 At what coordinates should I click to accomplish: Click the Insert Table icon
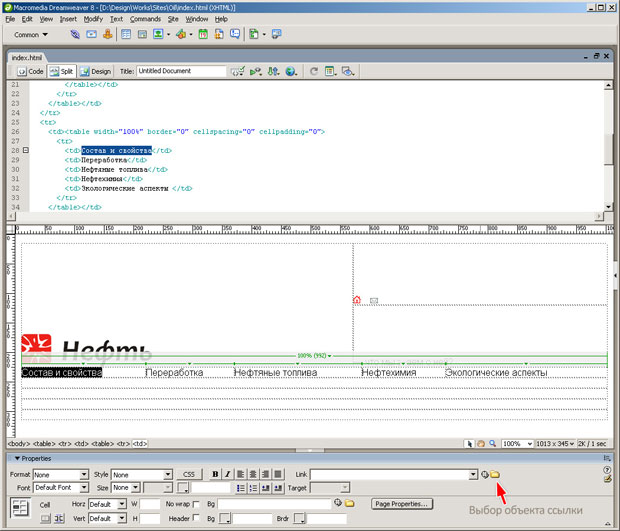126,34
